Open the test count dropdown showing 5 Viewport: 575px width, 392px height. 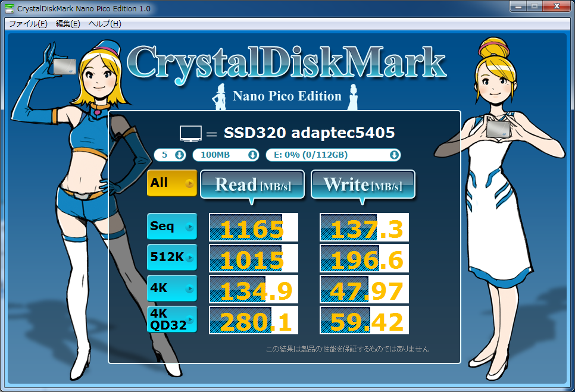tap(170, 155)
